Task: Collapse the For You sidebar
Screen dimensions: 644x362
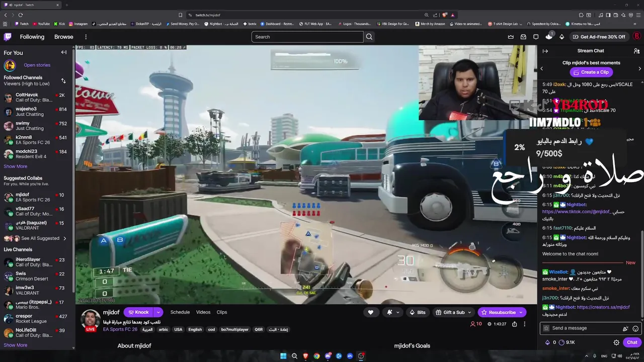Action: tap(64, 52)
